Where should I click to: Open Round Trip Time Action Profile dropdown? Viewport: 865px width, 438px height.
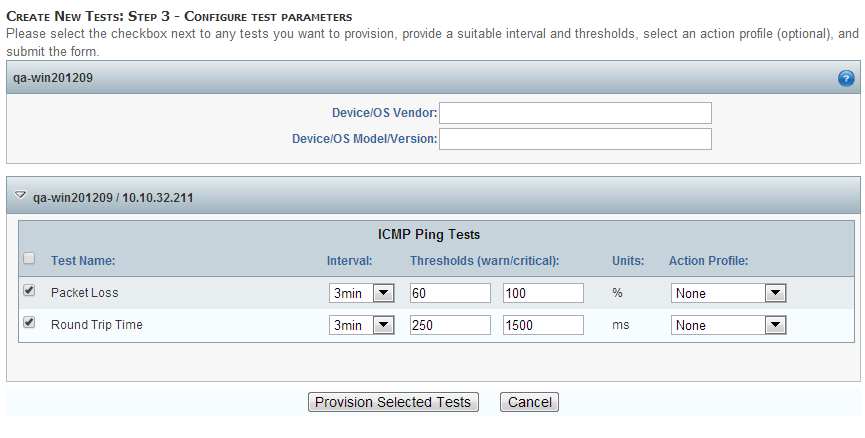click(728, 325)
